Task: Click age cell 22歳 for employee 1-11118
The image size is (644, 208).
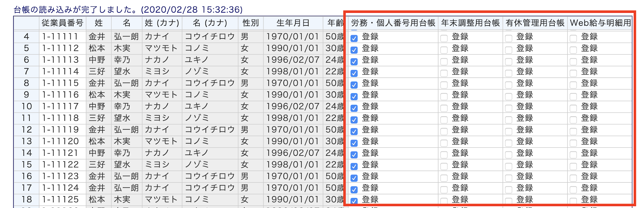Action: (334, 118)
